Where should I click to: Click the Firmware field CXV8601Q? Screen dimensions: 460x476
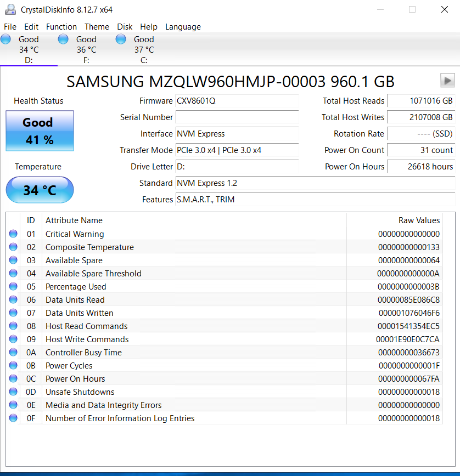click(237, 101)
